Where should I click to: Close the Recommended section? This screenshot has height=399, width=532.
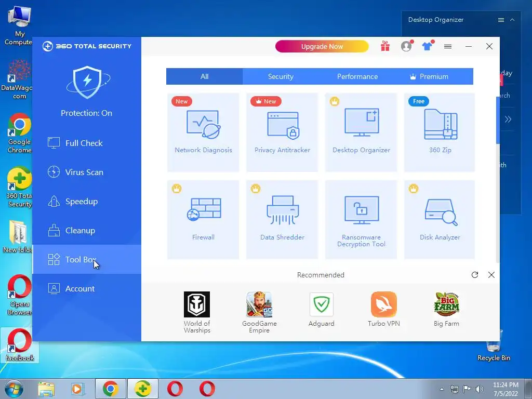491,275
